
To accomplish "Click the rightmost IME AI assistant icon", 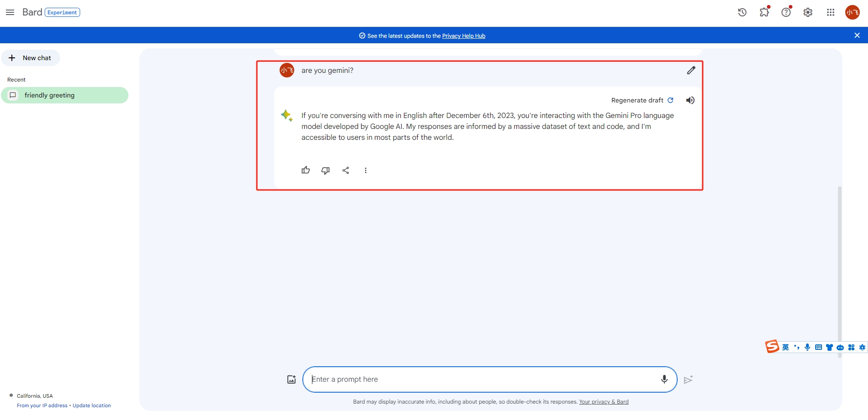I will pos(862,347).
